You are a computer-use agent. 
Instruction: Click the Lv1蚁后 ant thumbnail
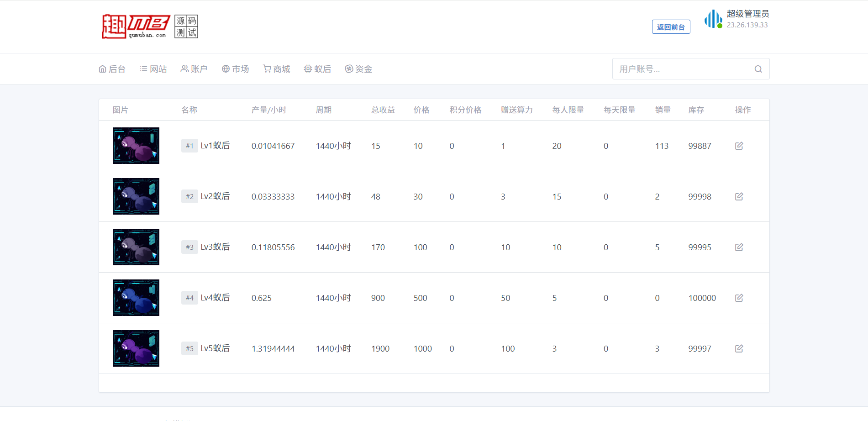136,146
